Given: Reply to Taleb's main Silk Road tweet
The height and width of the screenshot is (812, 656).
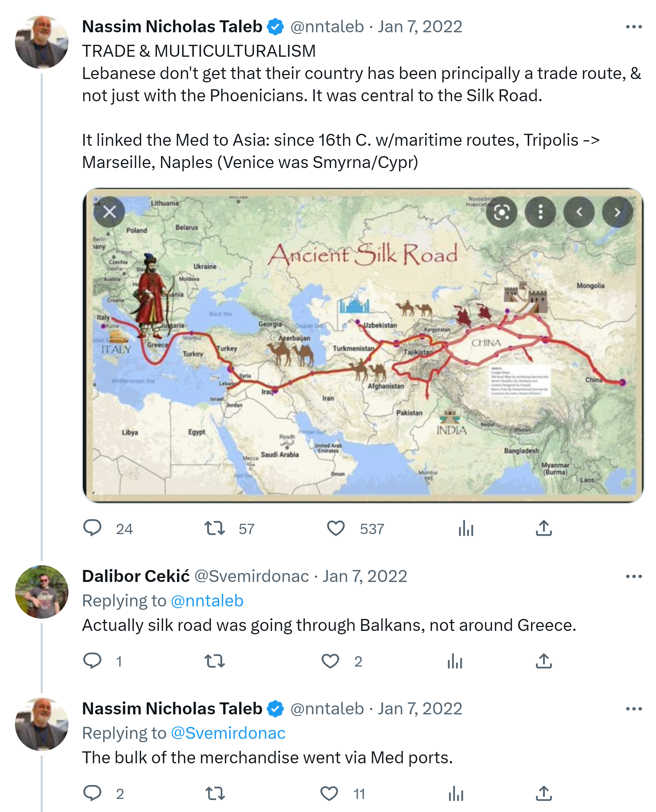Looking at the screenshot, I should coord(92,529).
